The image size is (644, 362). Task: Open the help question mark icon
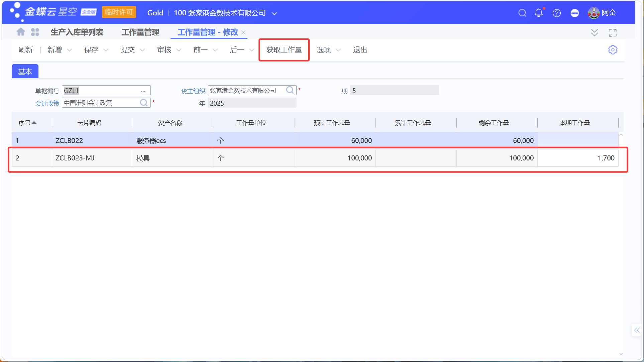[557, 13]
